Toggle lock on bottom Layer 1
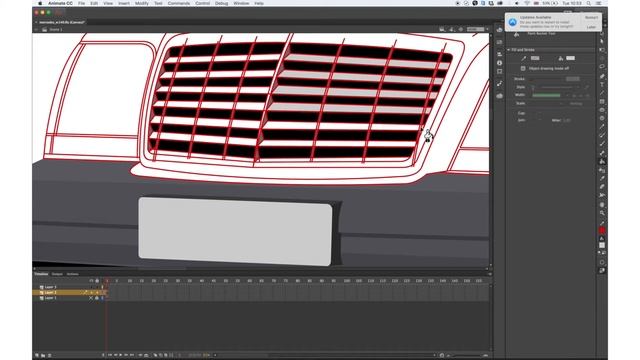This screenshot has height=360, width=640. click(97, 298)
